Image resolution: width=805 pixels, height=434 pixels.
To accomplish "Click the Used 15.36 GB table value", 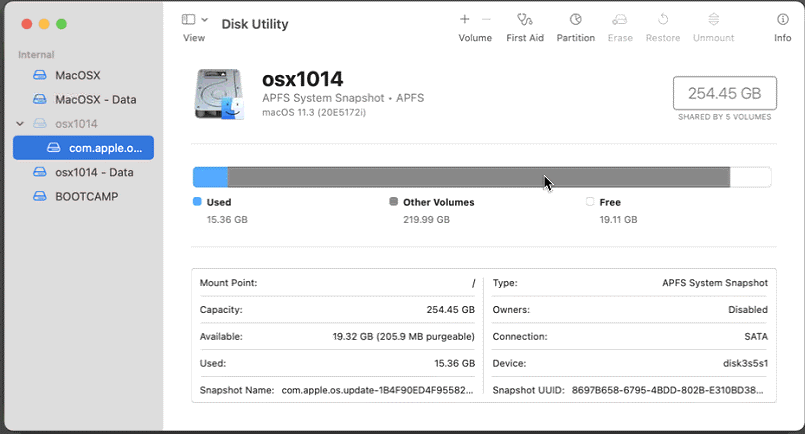I will coord(454,364).
